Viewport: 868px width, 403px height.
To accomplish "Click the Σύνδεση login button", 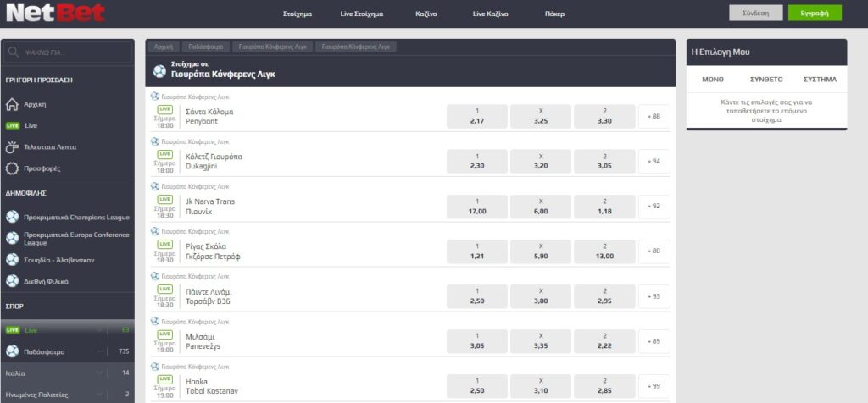I will (x=755, y=14).
